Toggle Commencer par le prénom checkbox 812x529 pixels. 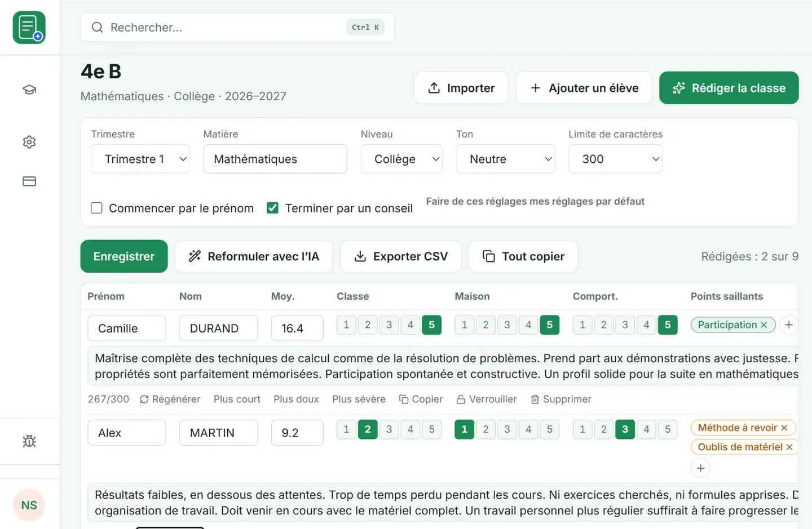[x=96, y=208]
